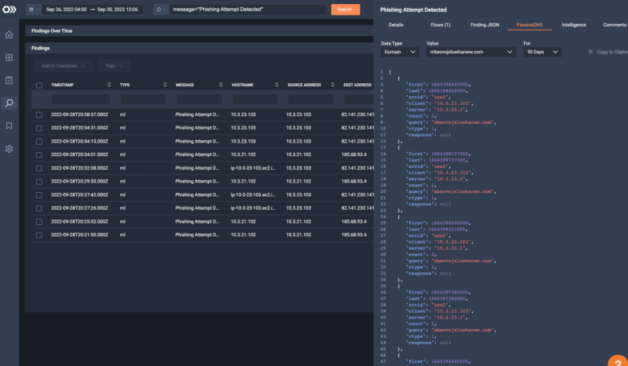Open the query options icon before search field
Image resolution: width=628 pixels, height=366 pixels.
point(161,10)
